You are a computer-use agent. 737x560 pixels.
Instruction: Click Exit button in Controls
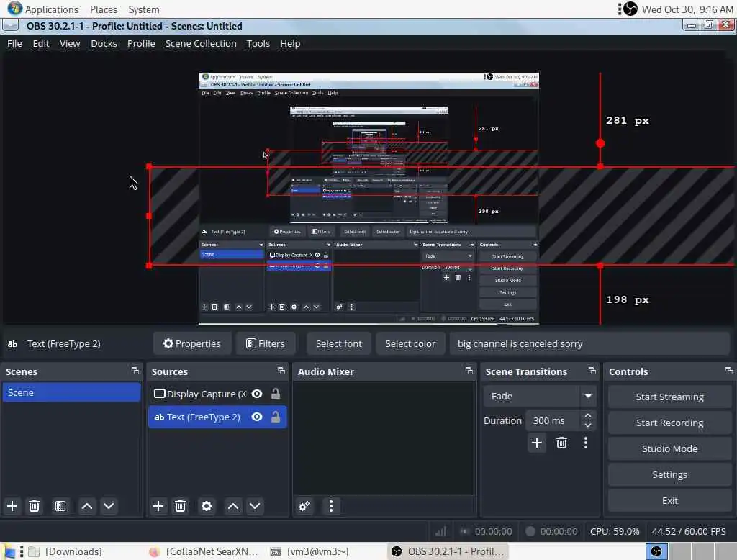click(x=670, y=500)
